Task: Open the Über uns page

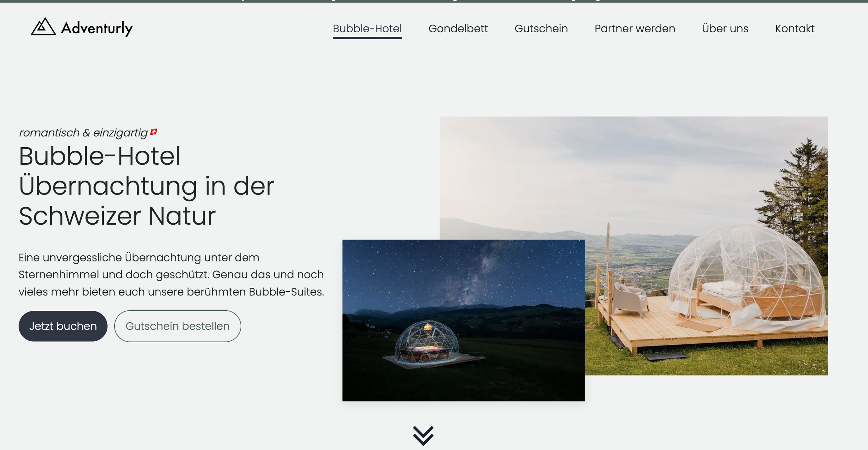Action: tap(725, 28)
